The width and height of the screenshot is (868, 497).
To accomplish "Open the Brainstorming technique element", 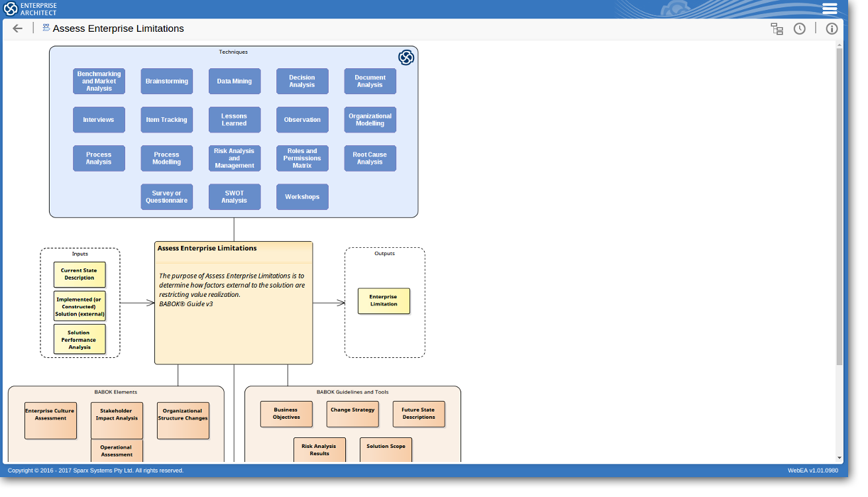I will tap(167, 82).
